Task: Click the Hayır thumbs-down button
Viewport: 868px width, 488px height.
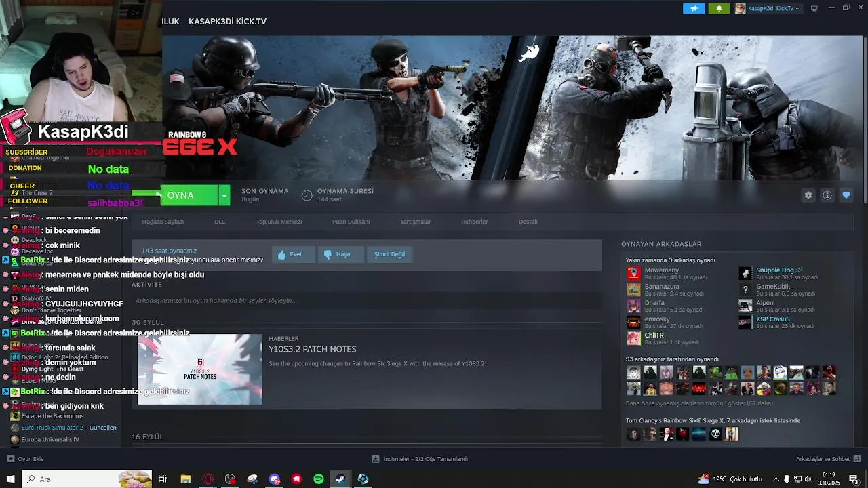Action: tap(341, 254)
